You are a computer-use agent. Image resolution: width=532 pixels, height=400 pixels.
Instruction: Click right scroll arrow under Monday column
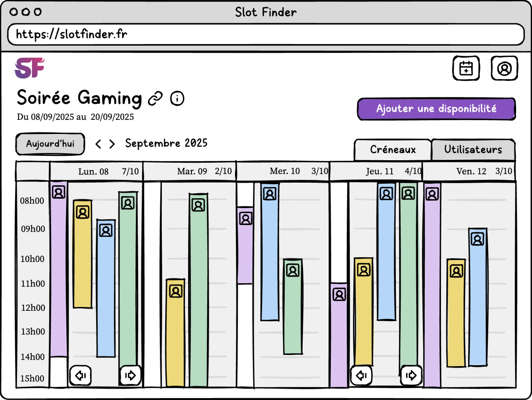(130, 375)
